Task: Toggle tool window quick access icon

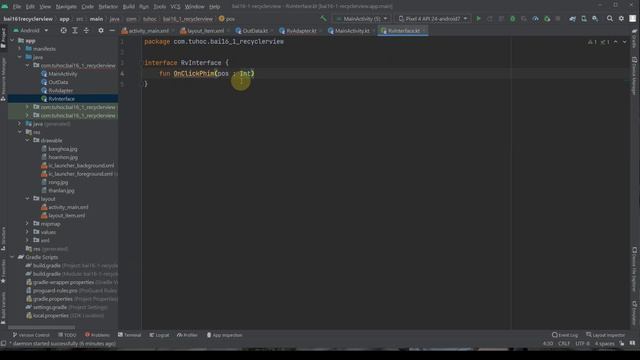Action: pos(3,344)
